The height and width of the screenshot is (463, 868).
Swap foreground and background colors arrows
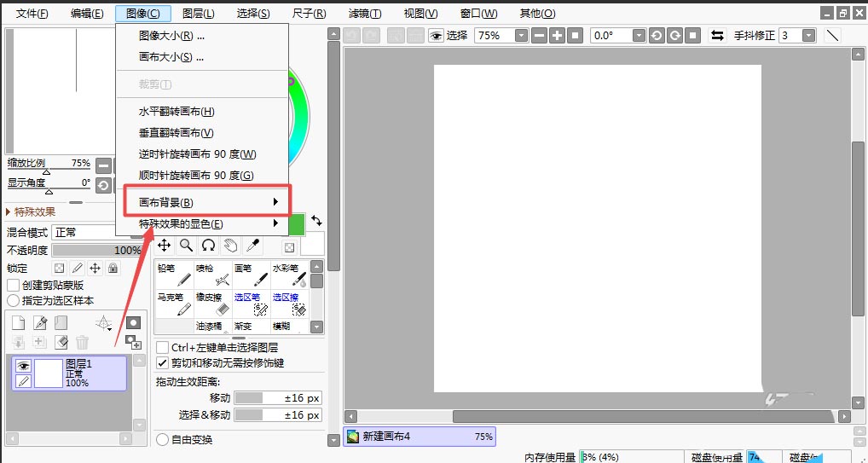[x=316, y=221]
